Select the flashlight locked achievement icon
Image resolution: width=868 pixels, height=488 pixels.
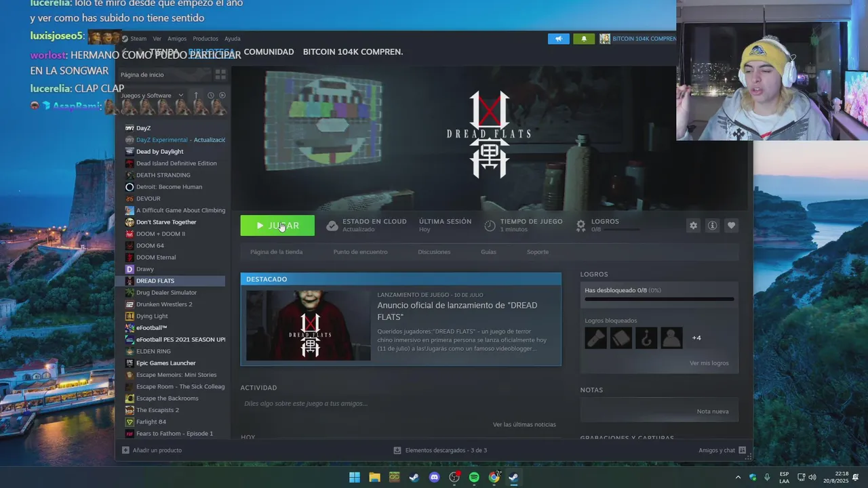[x=596, y=338]
